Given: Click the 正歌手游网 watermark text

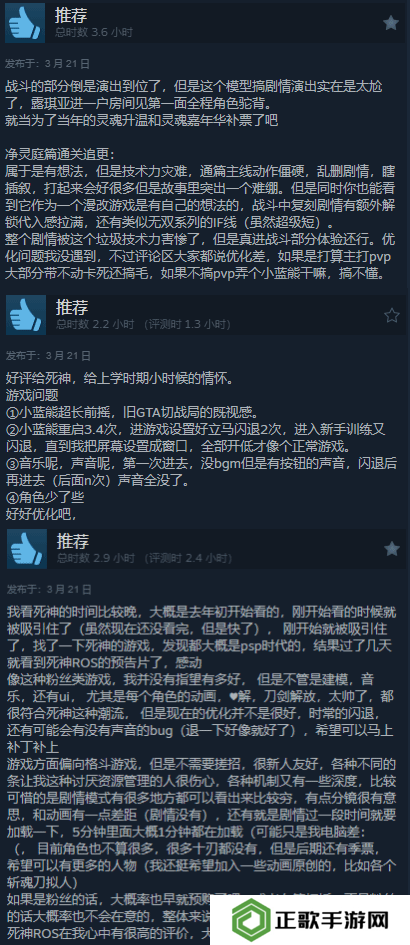Looking at the screenshot, I should point(332,921).
